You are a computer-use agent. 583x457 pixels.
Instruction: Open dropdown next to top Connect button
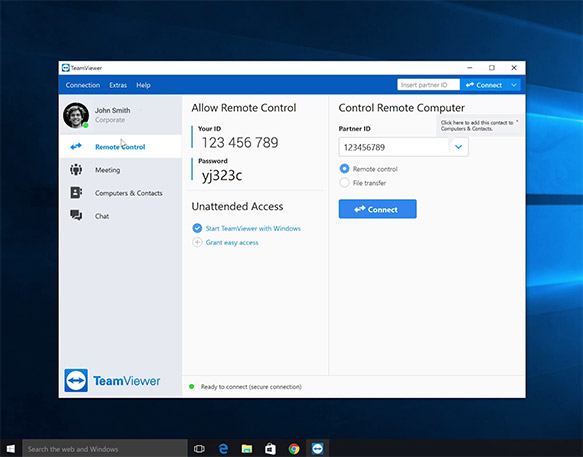514,85
